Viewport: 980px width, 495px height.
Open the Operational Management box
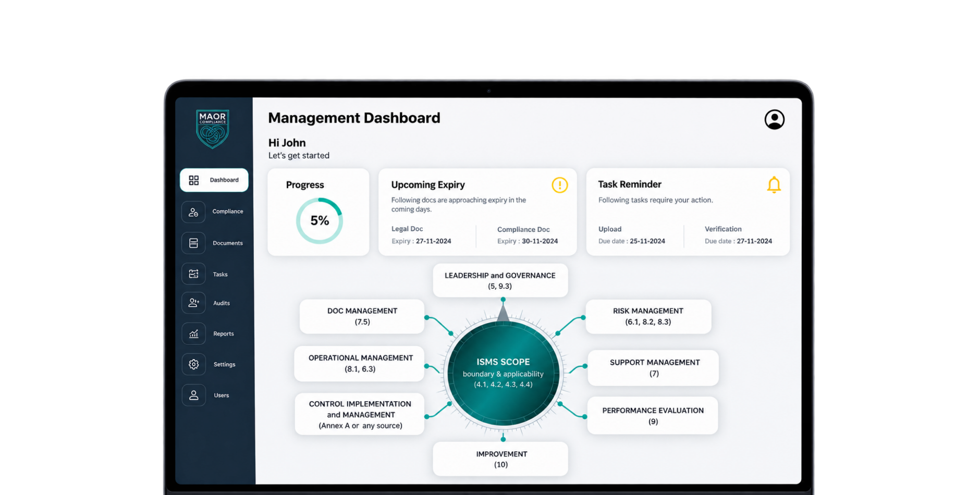pyautogui.click(x=360, y=363)
